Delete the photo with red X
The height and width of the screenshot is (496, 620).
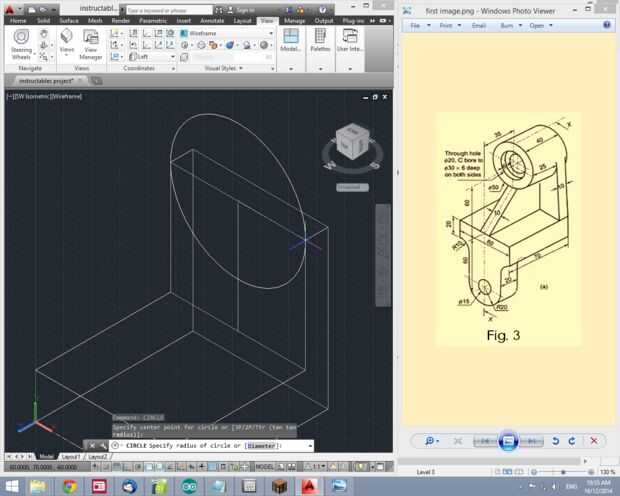594,440
